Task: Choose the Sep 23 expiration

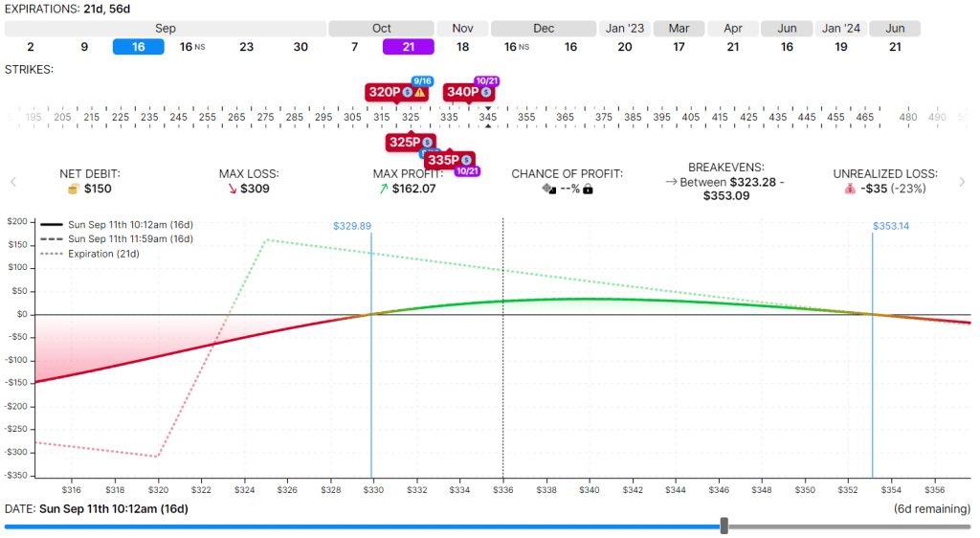Action: (x=246, y=46)
